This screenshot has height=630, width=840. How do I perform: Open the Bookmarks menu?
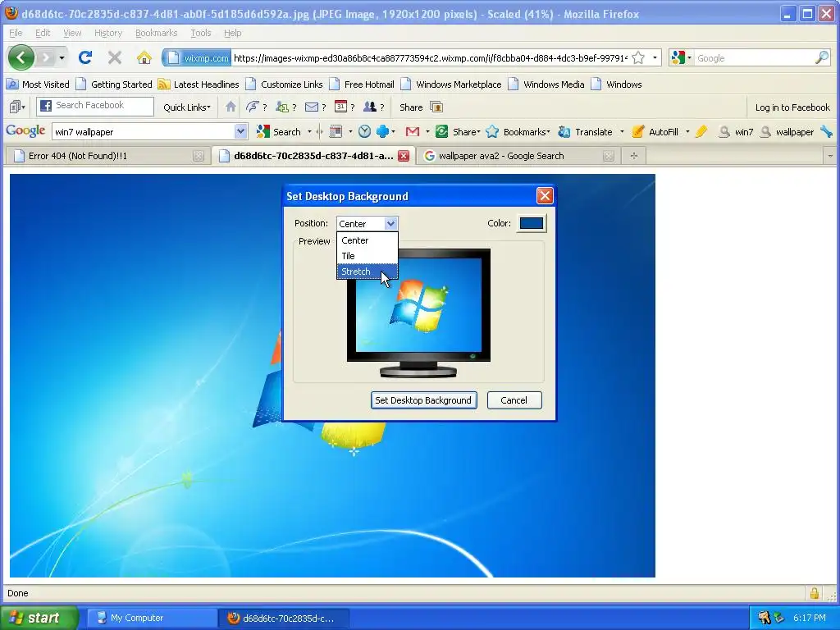coord(156,33)
